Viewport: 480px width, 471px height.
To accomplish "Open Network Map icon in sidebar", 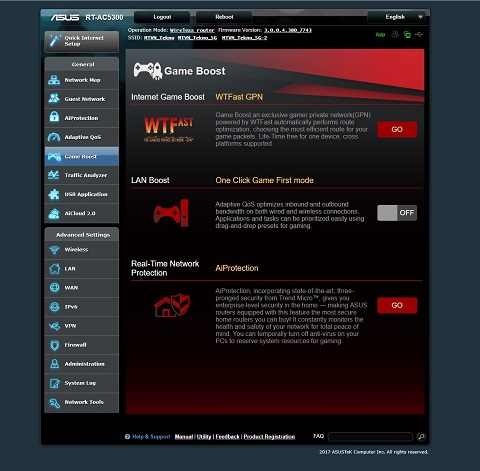I will (54, 80).
